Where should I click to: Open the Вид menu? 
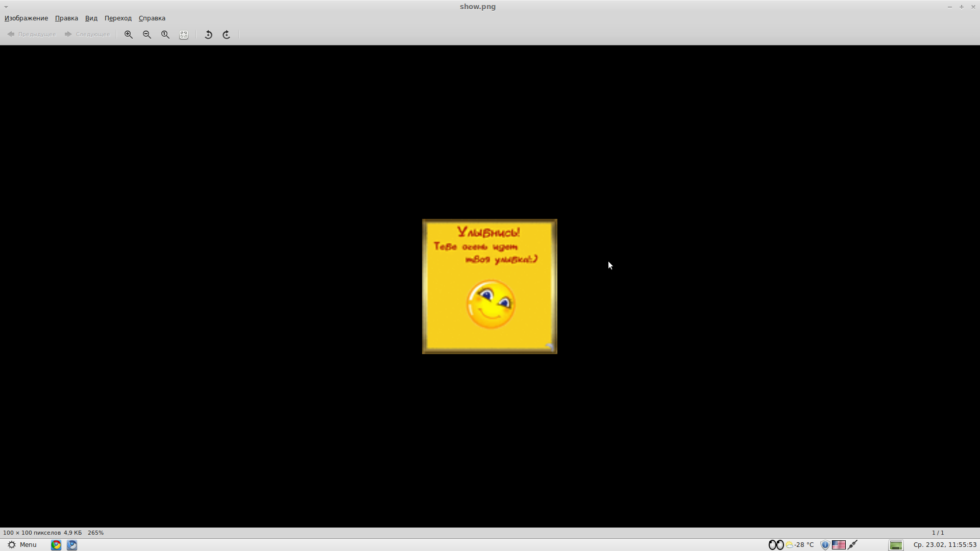[x=91, y=18]
